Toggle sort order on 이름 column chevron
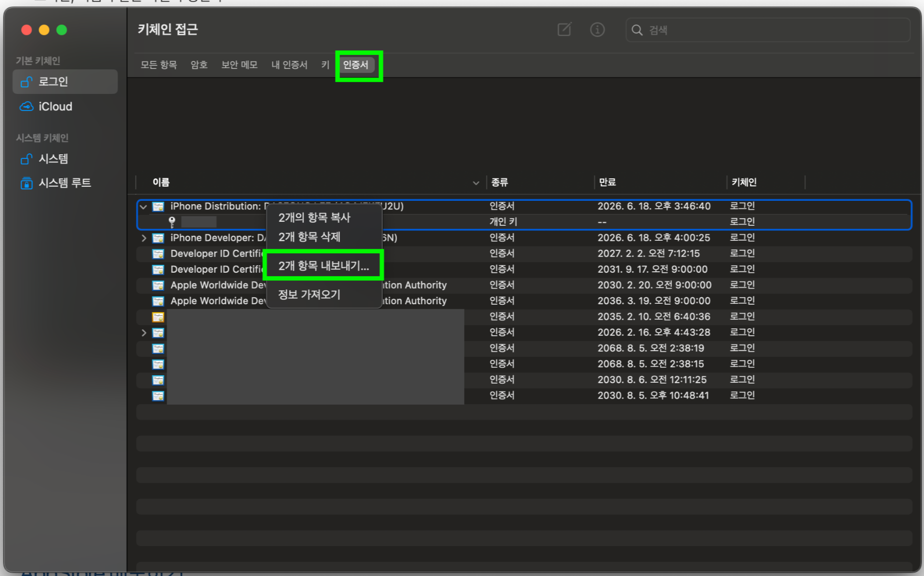 [x=476, y=183]
